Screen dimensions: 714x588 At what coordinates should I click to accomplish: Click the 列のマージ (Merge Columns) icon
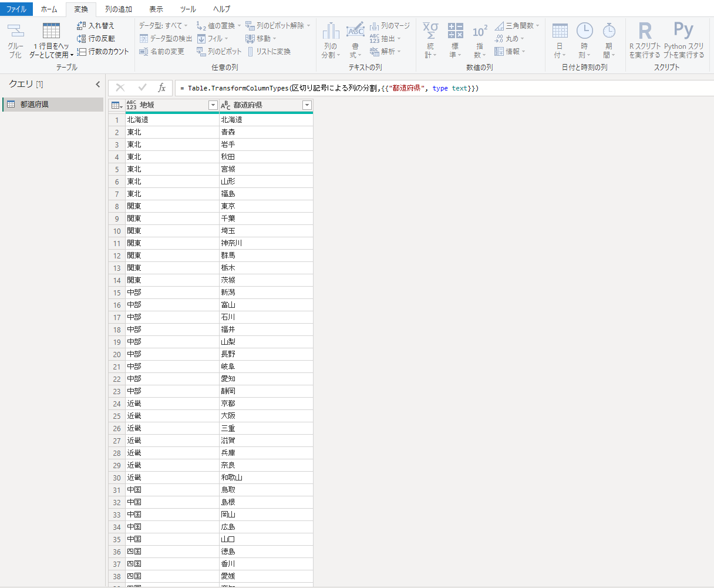pos(374,26)
